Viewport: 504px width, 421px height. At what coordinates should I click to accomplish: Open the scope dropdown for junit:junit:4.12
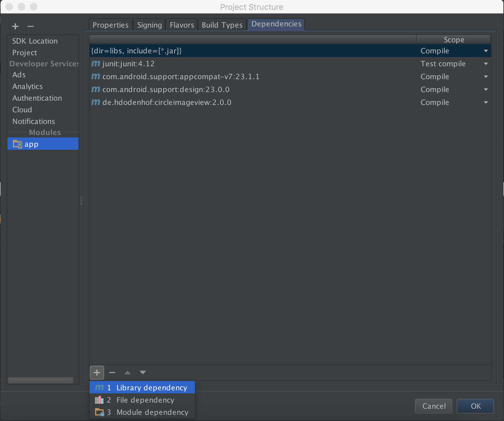486,64
